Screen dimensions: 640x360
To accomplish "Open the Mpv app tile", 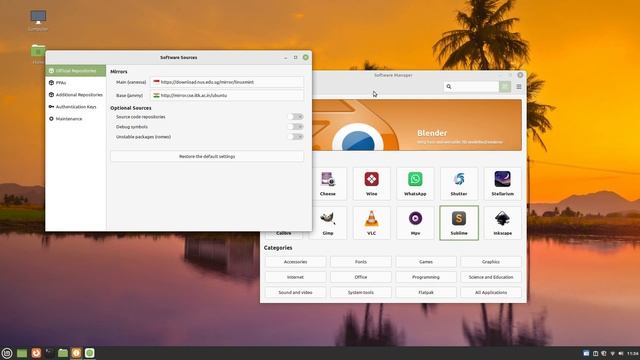I will pos(415,223).
